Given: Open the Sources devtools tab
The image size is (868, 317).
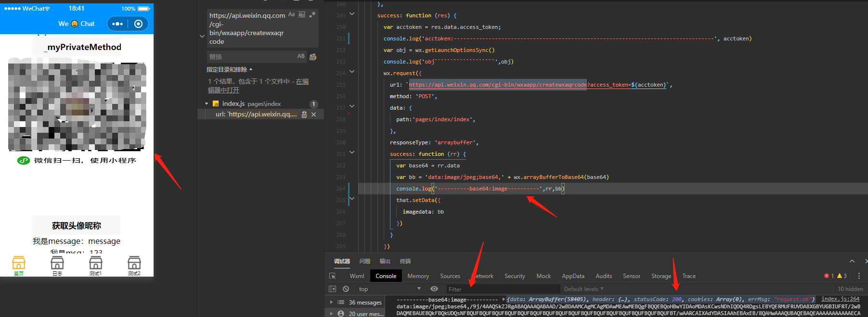Looking at the screenshot, I should click(450, 276).
